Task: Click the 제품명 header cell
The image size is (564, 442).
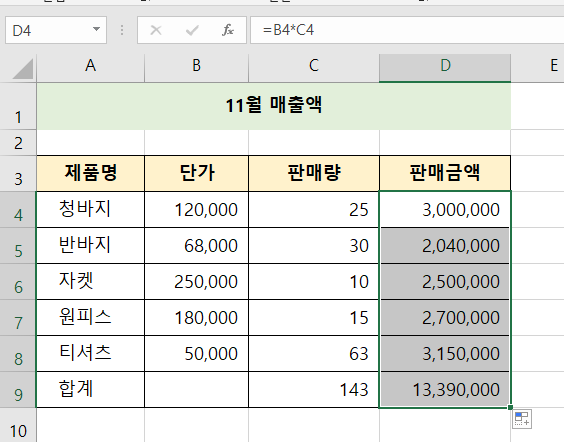Action: coord(90,173)
